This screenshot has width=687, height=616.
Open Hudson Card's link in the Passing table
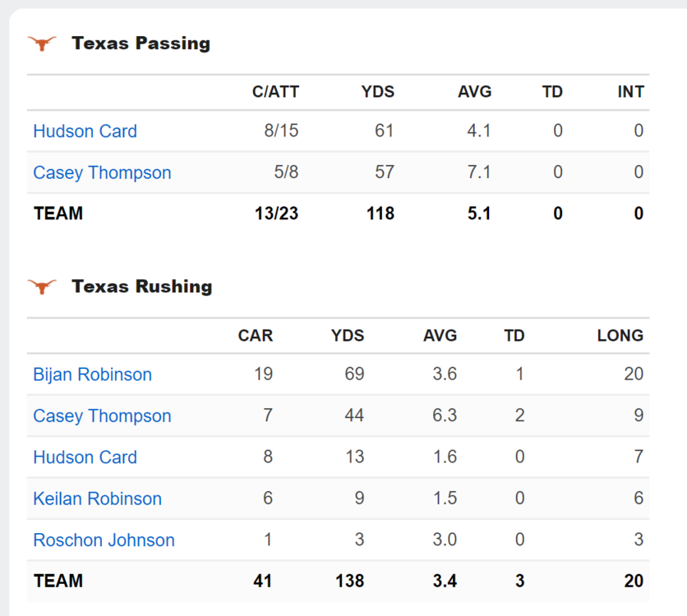click(x=85, y=131)
